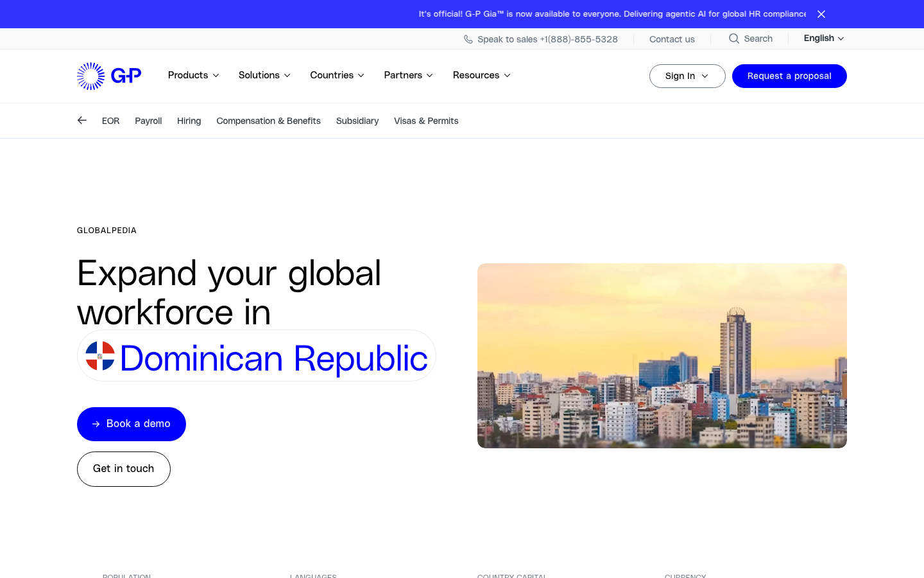Go back using the left arrow icon
Screen dimensions: 924x578
point(81,120)
